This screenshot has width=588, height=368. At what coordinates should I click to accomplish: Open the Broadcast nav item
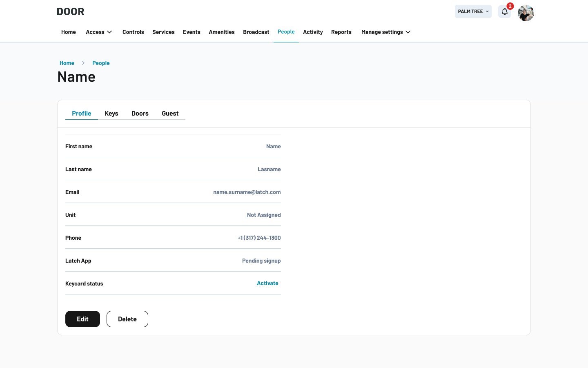tap(256, 32)
